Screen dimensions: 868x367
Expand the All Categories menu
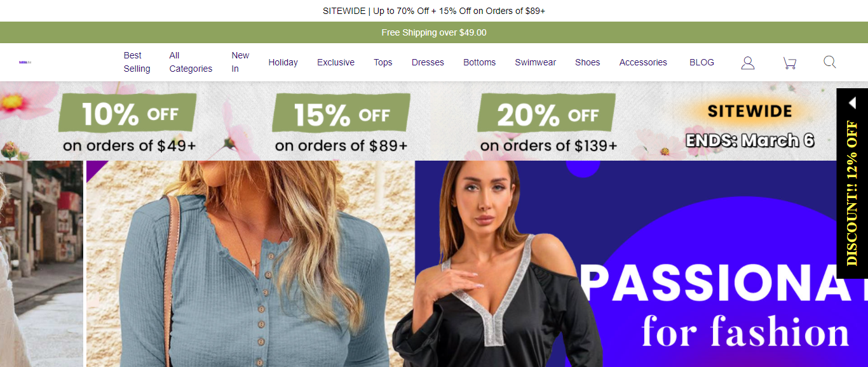(191, 62)
